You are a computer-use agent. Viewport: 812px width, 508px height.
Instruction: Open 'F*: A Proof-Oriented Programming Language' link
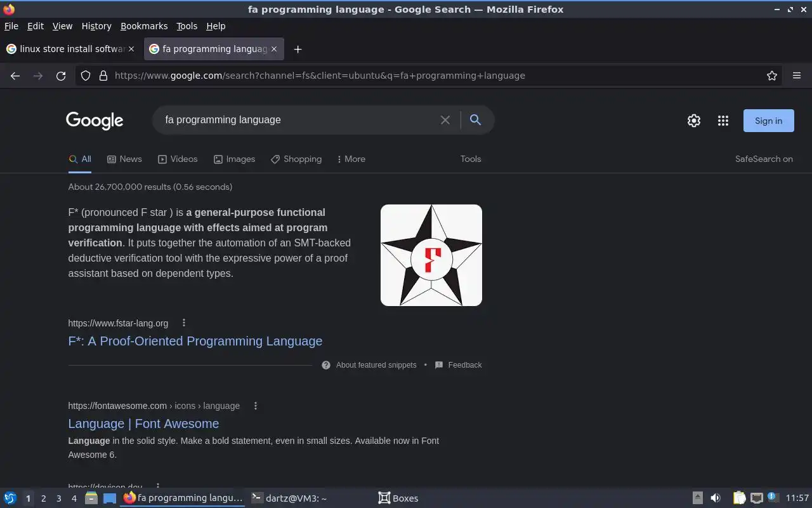(195, 341)
